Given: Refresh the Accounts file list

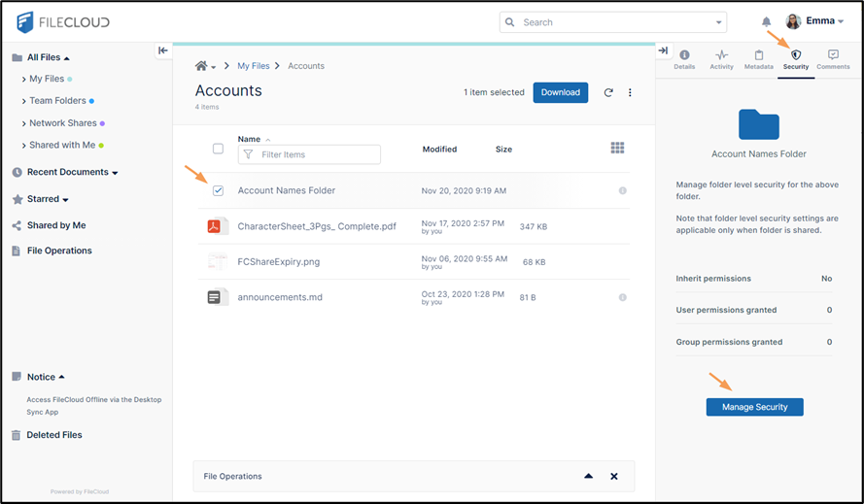Looking at the screenshot, I should click(608, 92).
